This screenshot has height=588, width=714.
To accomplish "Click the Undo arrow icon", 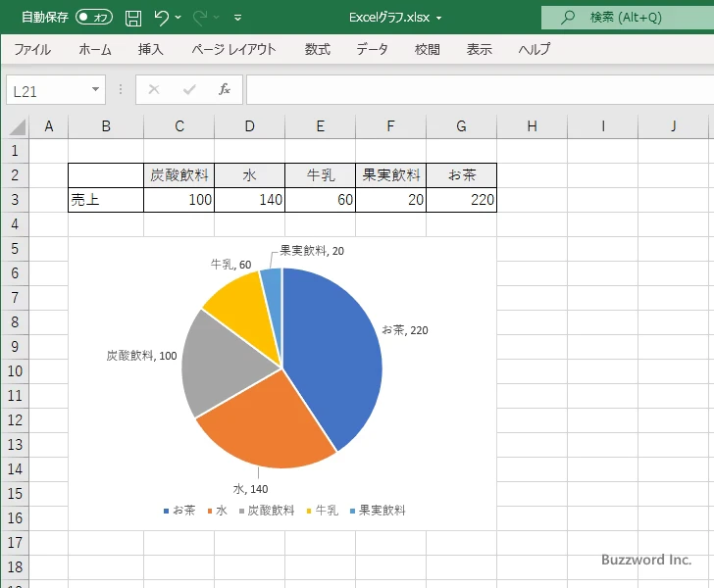I will pos(161,18).
